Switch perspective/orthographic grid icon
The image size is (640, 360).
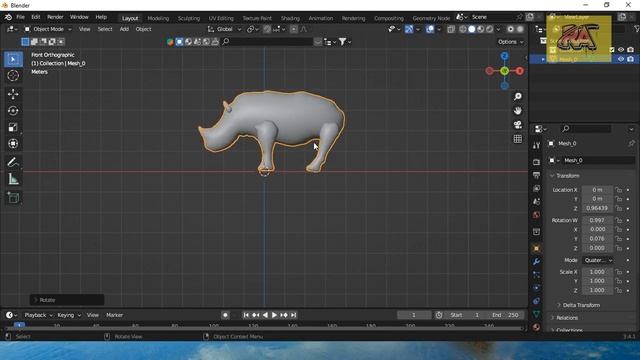tap(518, 139)
